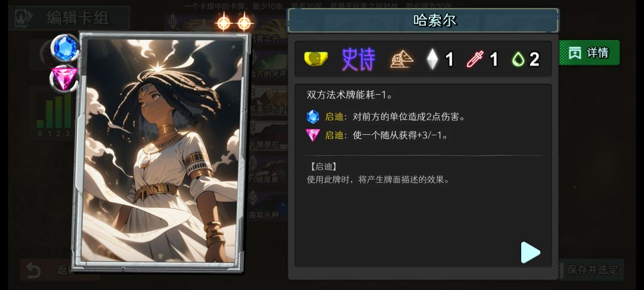
Task: Click the red sword attack icon
Action: 475,60
